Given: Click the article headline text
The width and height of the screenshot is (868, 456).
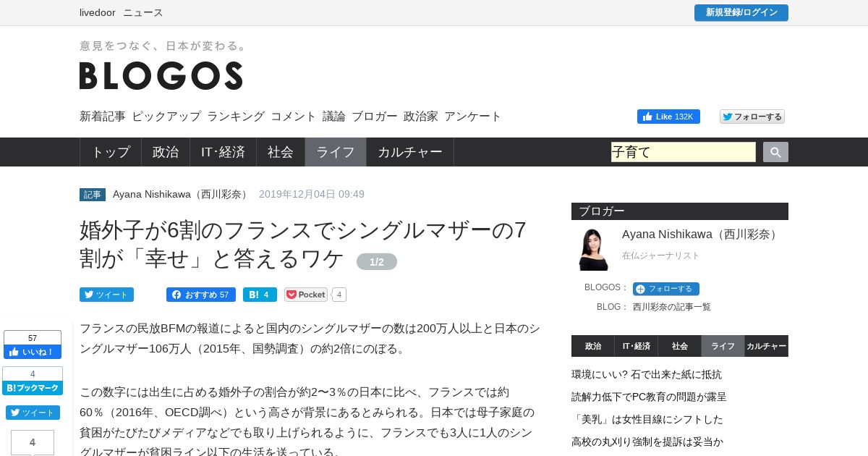Looking at the screenshot, I should click(x=303, y=244).
